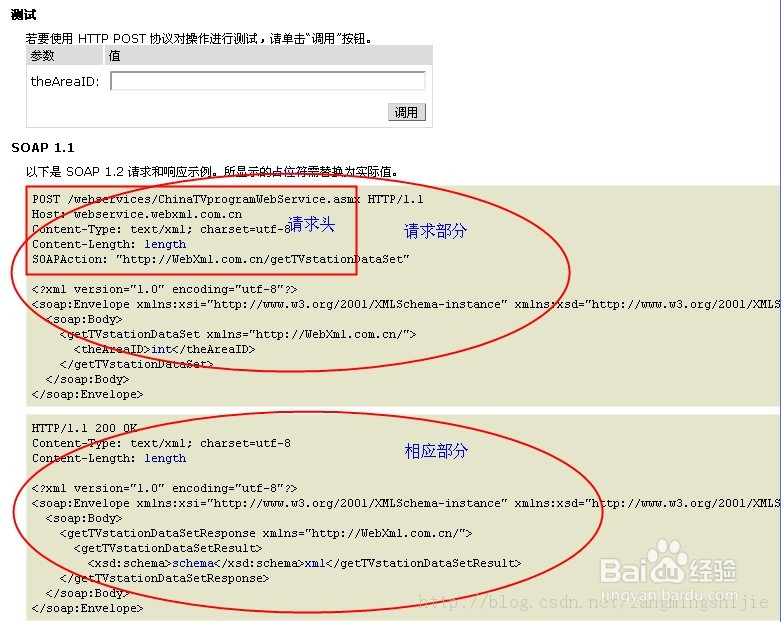Select the 测试 heading text
The image size is (781, 622).
tap(23, 15)
